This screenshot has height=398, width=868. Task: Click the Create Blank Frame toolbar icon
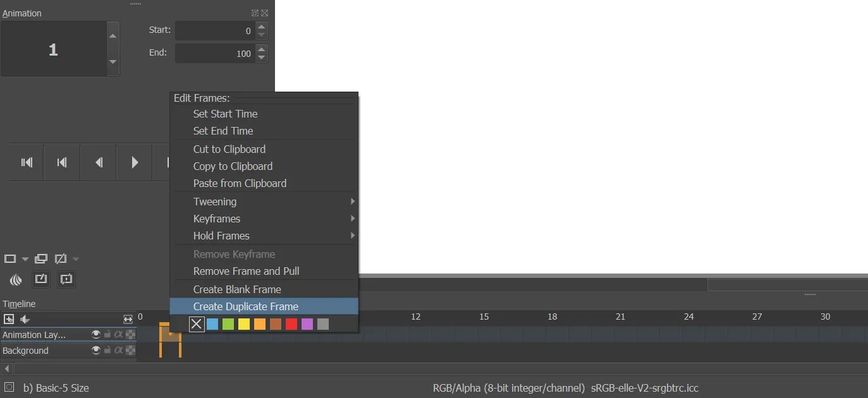(40, 279)
